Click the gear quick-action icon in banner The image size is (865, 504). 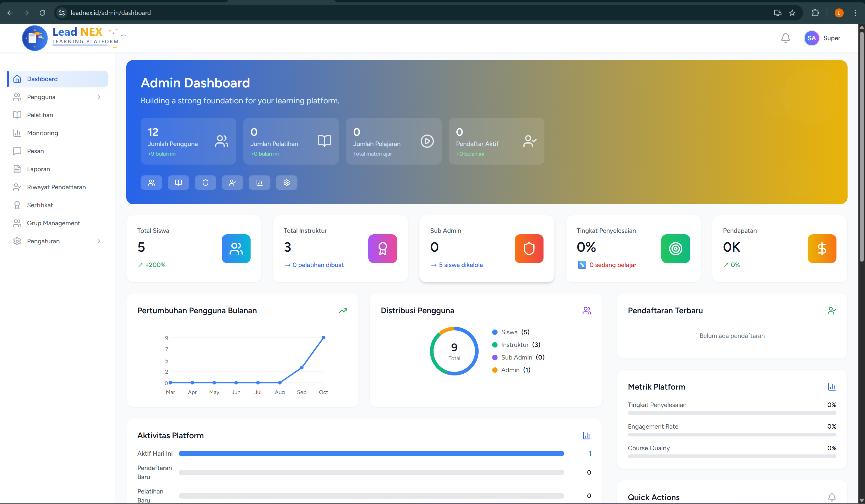286,183
